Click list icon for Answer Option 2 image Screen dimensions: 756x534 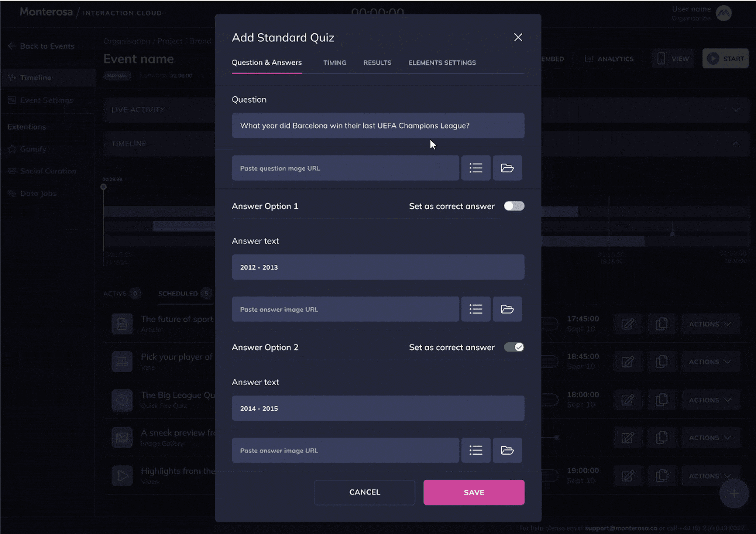pos(476,450)
